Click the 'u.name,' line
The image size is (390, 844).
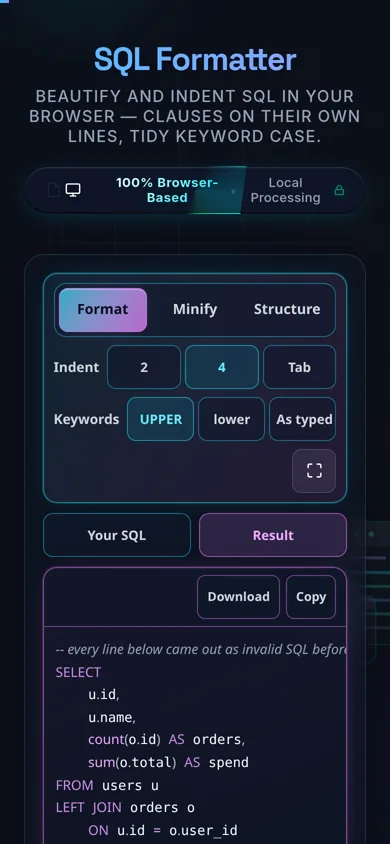click(x=112, y=718)
